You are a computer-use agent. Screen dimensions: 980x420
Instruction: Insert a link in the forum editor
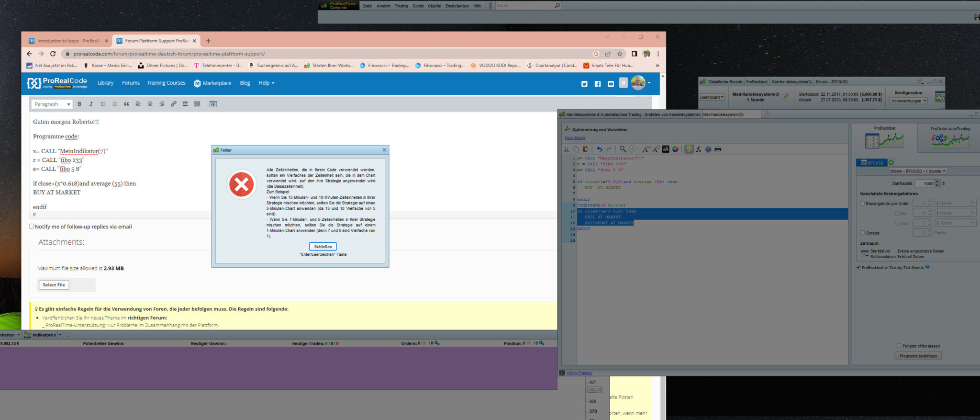[x=174, y=104]
